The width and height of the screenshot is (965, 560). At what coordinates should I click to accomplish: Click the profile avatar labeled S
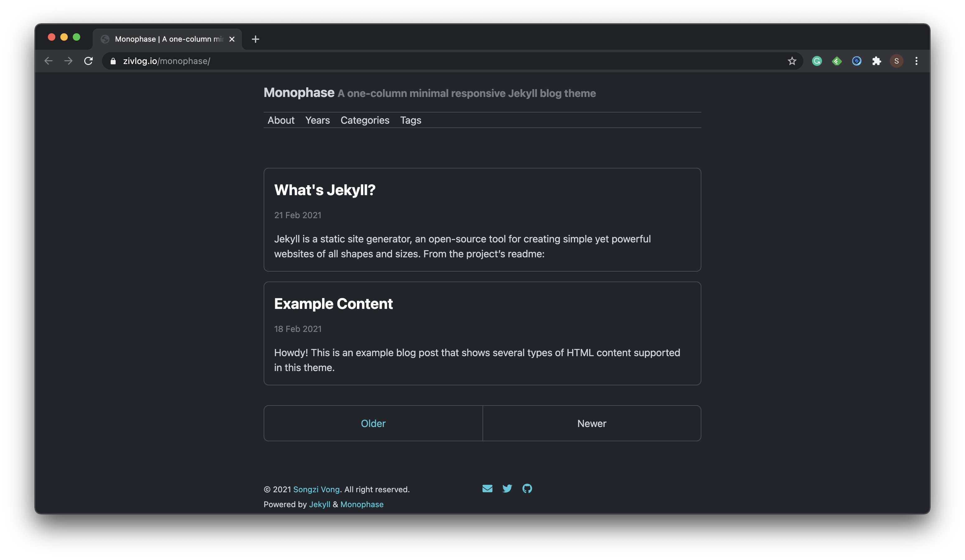click(x=897, y=61)
